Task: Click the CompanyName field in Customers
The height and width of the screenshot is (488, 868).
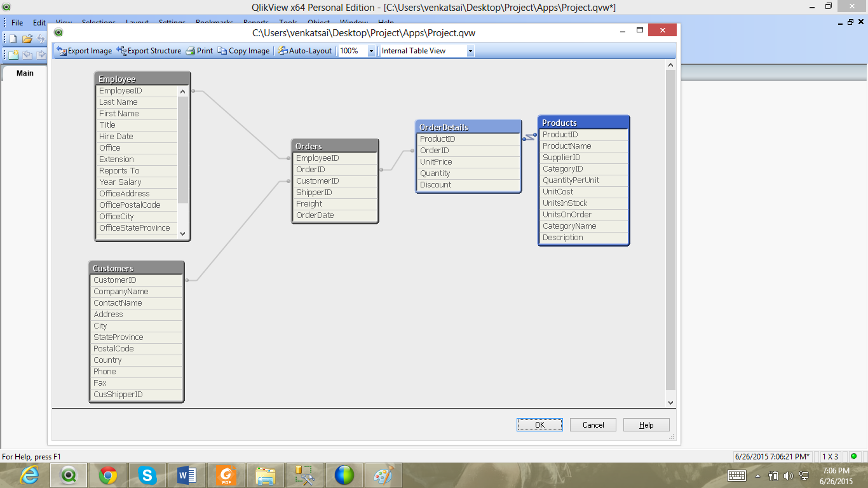Action: point(137,292)
